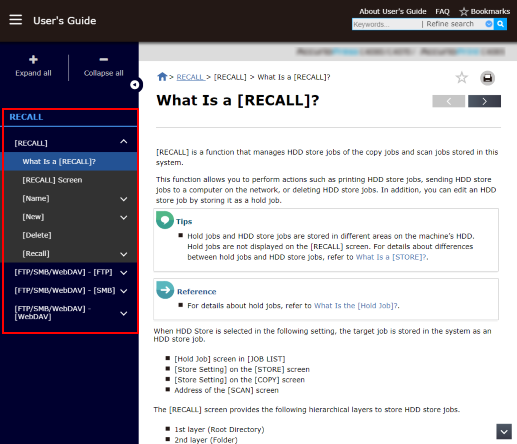Click the search magnifier button

(500, 24)
